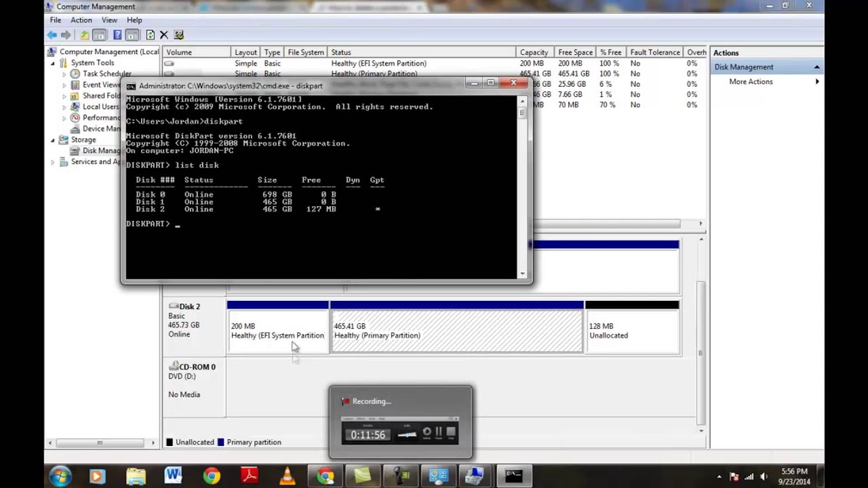Click the Capacity column header
Screen dimensions: 868x488
click(534, 52)
